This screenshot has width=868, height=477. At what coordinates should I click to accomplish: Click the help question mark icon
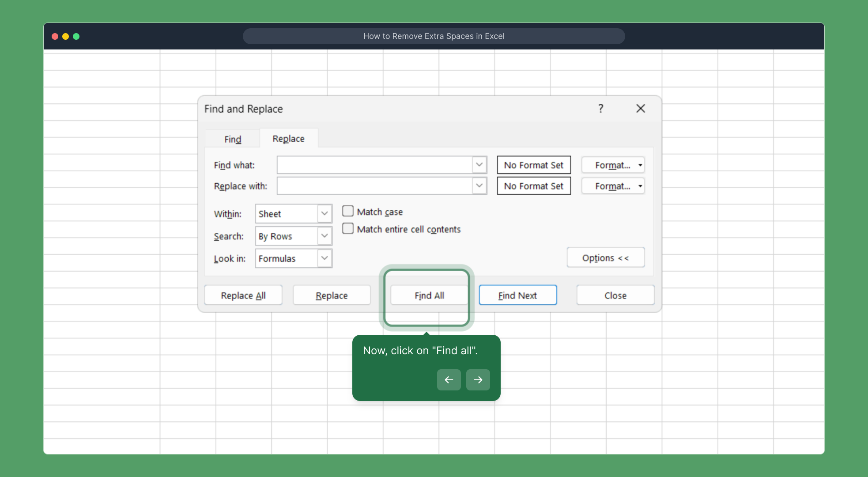coord(600,109)
